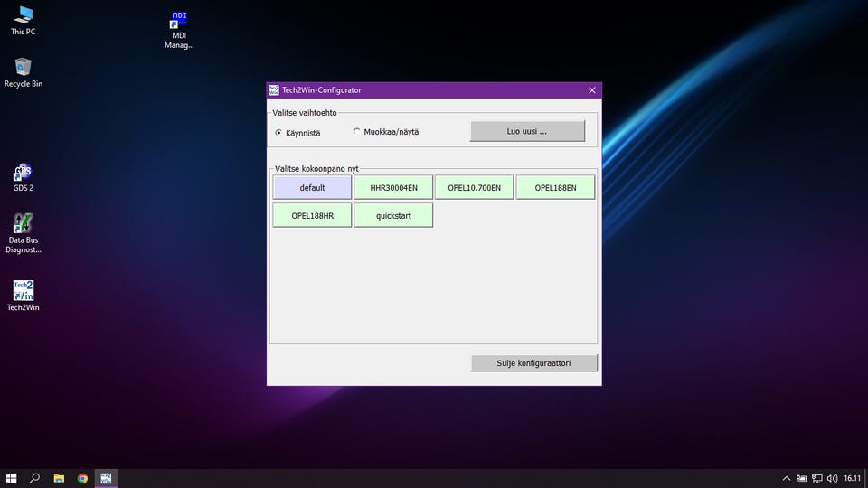Launch Chrome from the taskbar
The height and width of the screenshot is (488, 868).
click(82, 478)
